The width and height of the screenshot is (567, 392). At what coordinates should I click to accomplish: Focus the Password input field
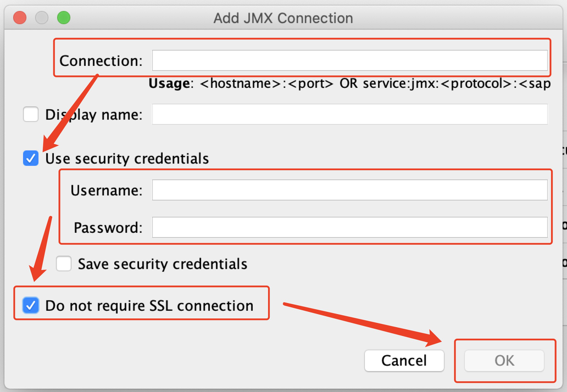(349, 227)
